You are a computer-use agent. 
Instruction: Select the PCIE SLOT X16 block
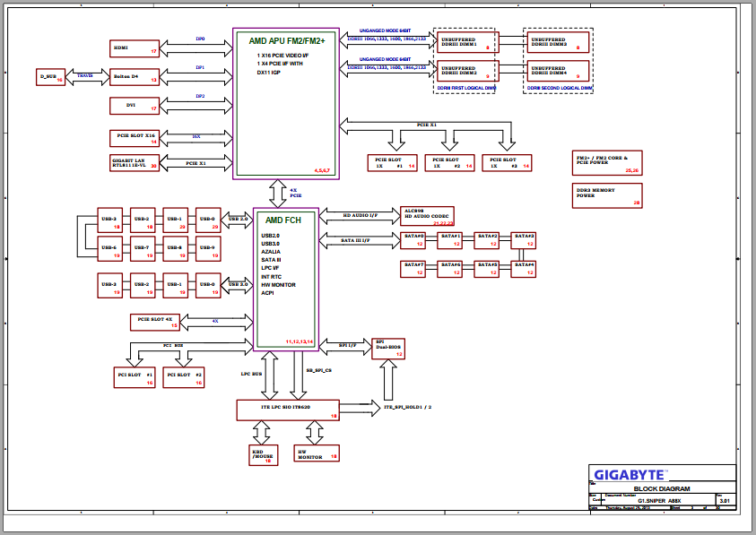pyautogui.click(x=134, y=137)
